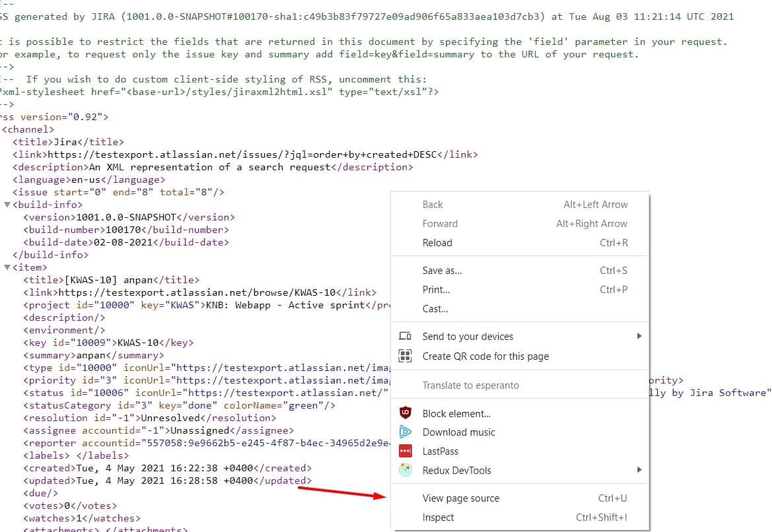The width and height of the screenshot is (772, 532).
Task: Open the LastPass menu entry
Action: click(x=520, y=451)
